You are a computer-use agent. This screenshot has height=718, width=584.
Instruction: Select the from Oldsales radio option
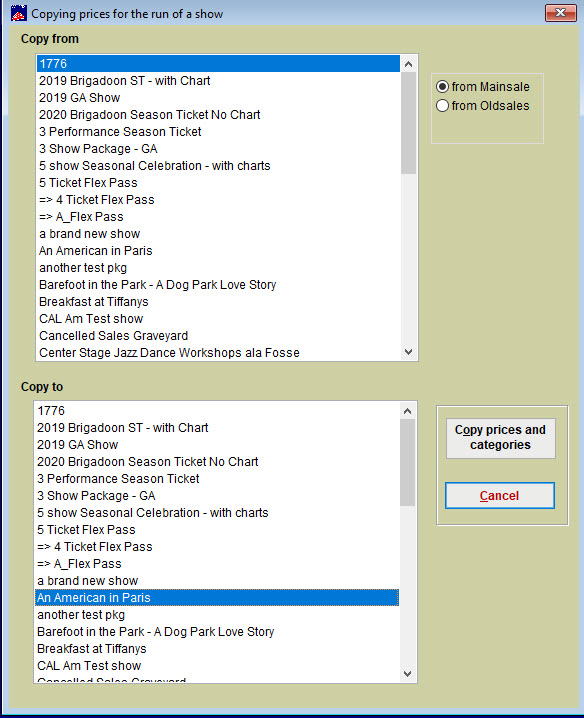pos(483,106)
